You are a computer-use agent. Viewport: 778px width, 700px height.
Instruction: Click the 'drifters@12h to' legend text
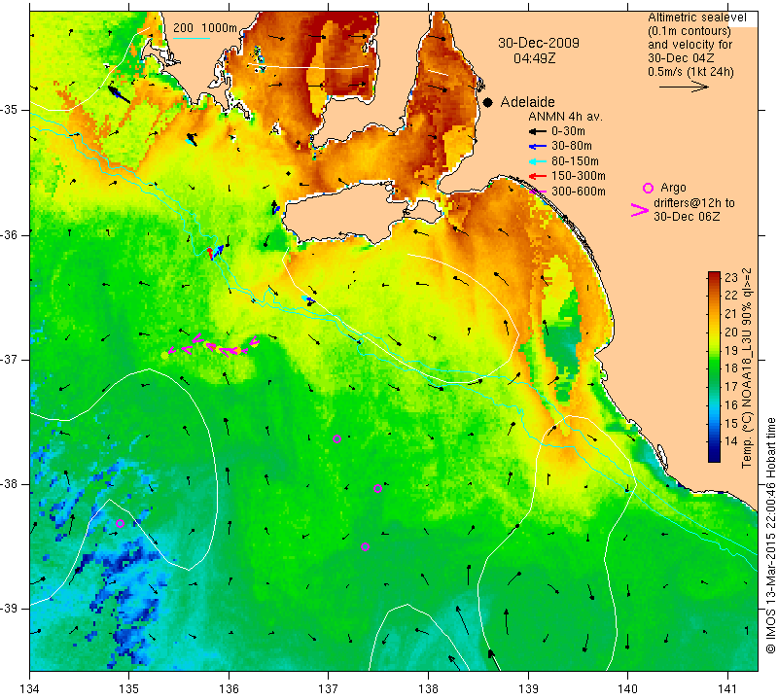pyautogui.click(x=694, y=203)
